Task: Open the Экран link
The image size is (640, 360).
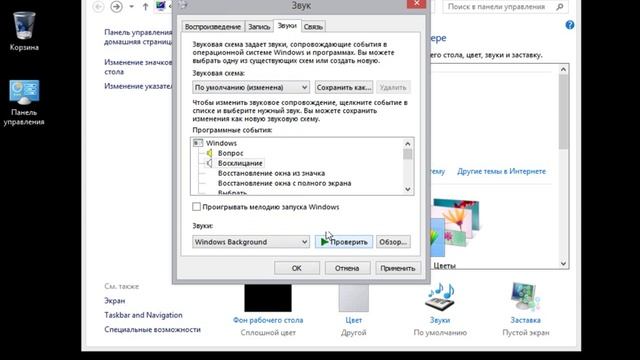Action: coord(115,301)
